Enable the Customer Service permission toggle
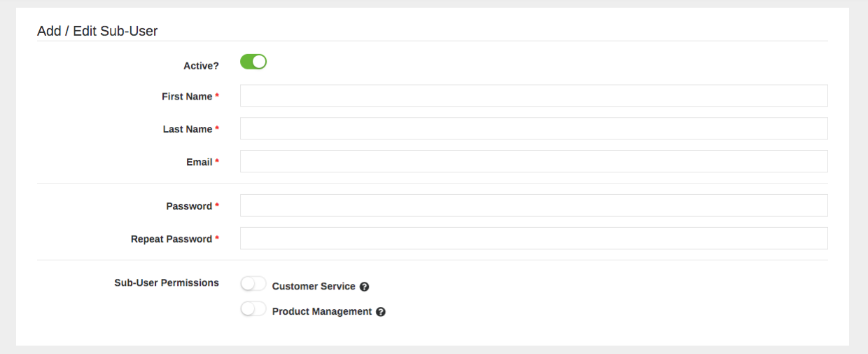Screen dimensions: 868x354 tap(253, 284)
